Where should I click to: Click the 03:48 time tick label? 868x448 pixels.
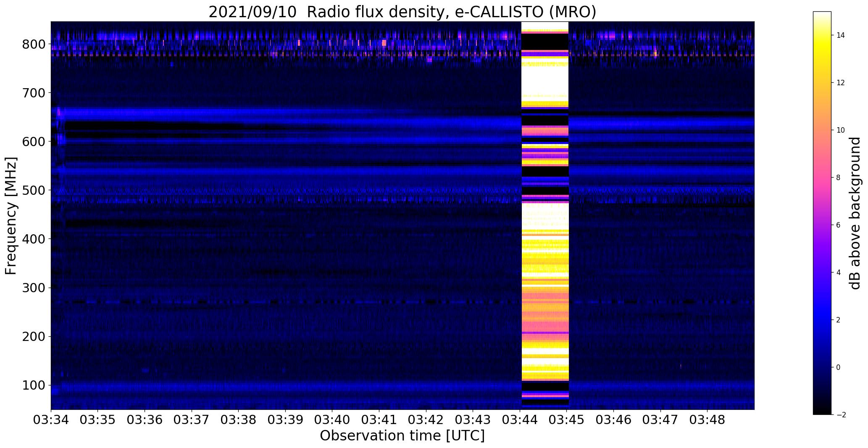tap(708, 420)
